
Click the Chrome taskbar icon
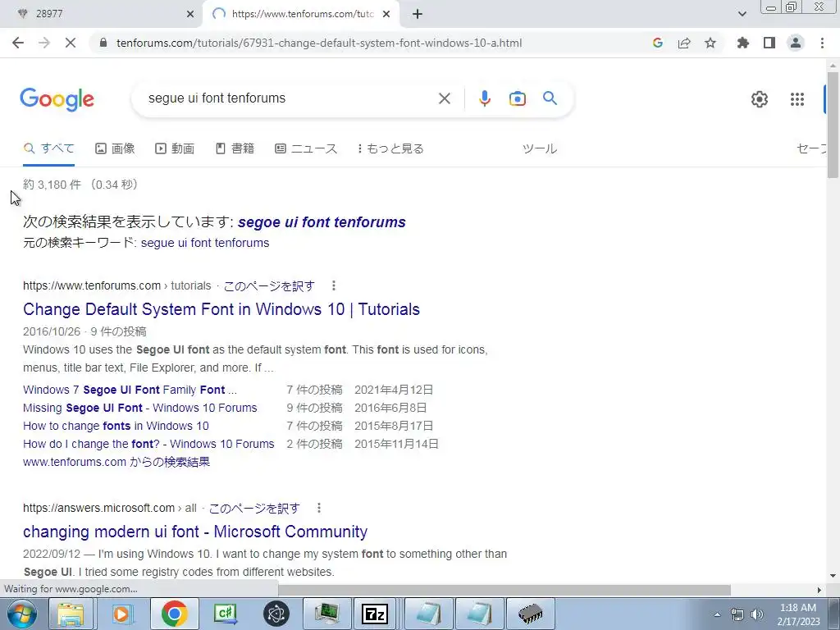(x=174, y=614)
